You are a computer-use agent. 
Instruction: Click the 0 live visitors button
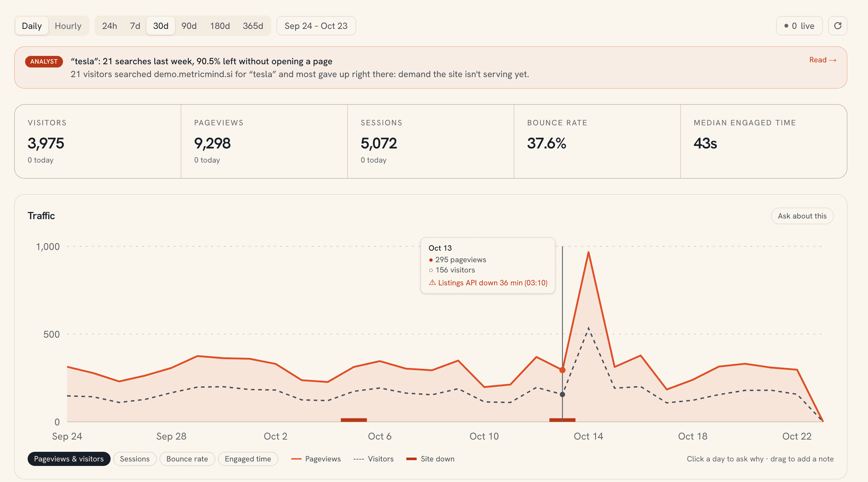point(799,26)
